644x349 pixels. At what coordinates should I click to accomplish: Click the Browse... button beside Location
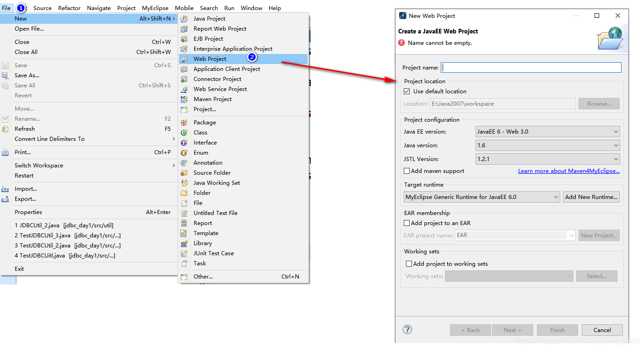pyautogui.click(x=599, y=104)
